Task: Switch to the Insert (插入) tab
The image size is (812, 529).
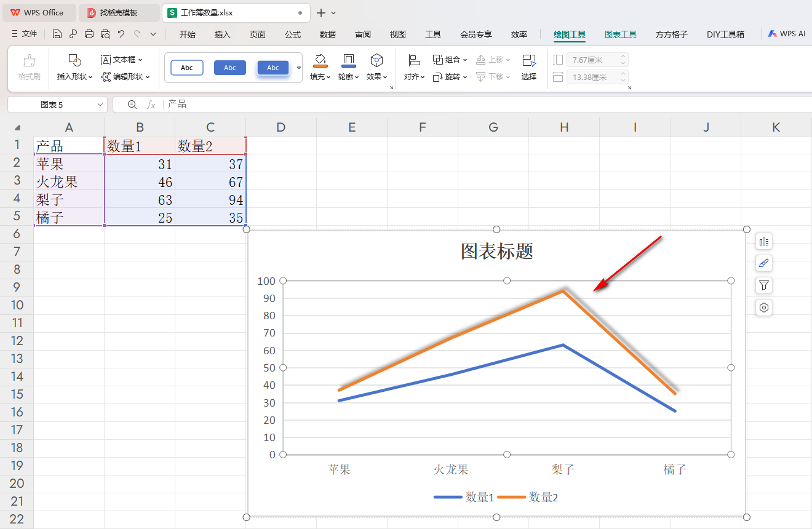Action: point(223,34)
